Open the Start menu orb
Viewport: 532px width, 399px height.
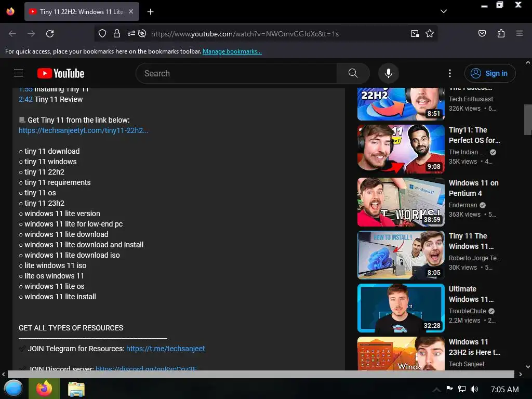(13, 389)
